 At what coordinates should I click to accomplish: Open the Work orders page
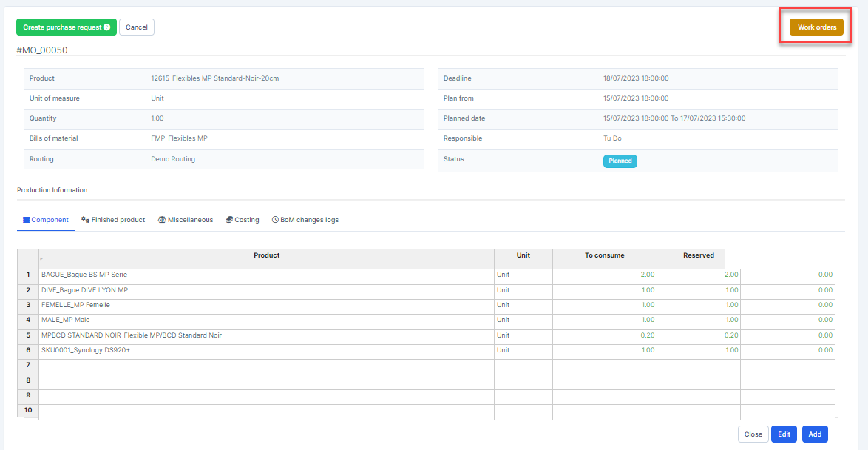(816, 27)
